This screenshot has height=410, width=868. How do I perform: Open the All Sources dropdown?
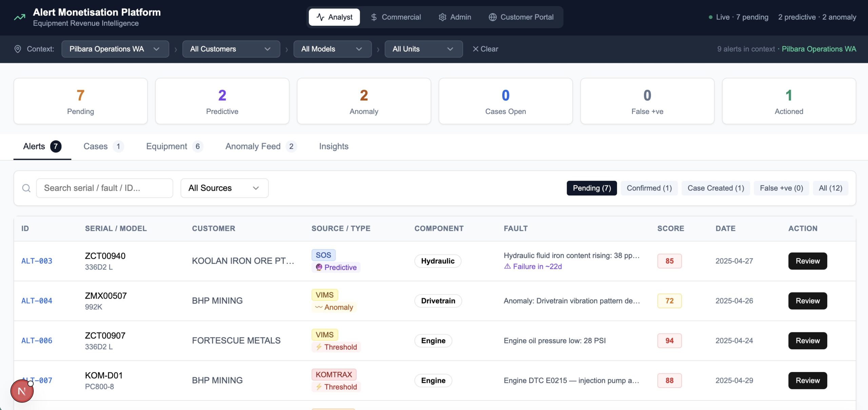coord(224,188)
